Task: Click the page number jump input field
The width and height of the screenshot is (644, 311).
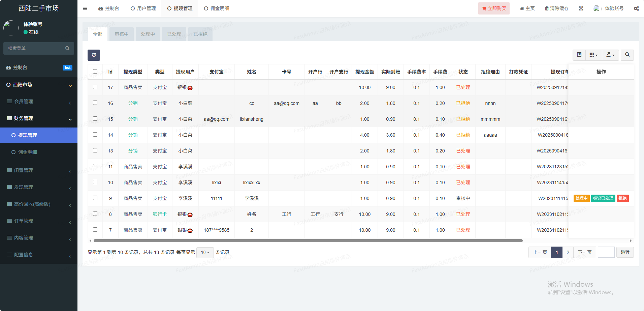Action: [x=606, y=252]
